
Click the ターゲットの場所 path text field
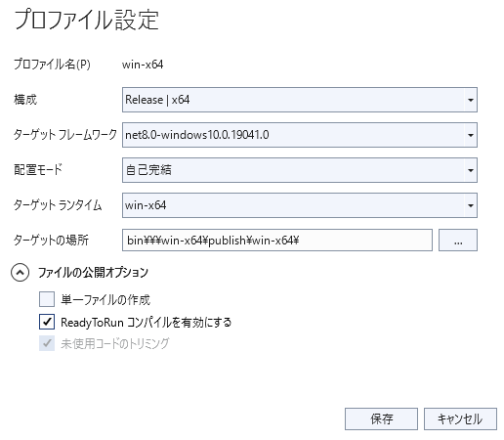[x=277, y=241]
